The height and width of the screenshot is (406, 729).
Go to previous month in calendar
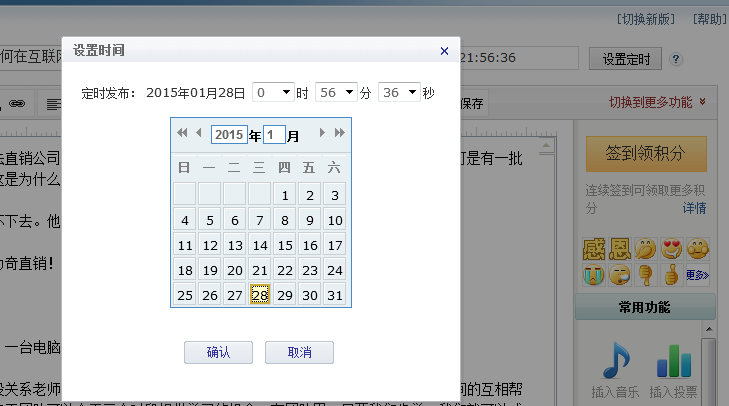[199, 133]
